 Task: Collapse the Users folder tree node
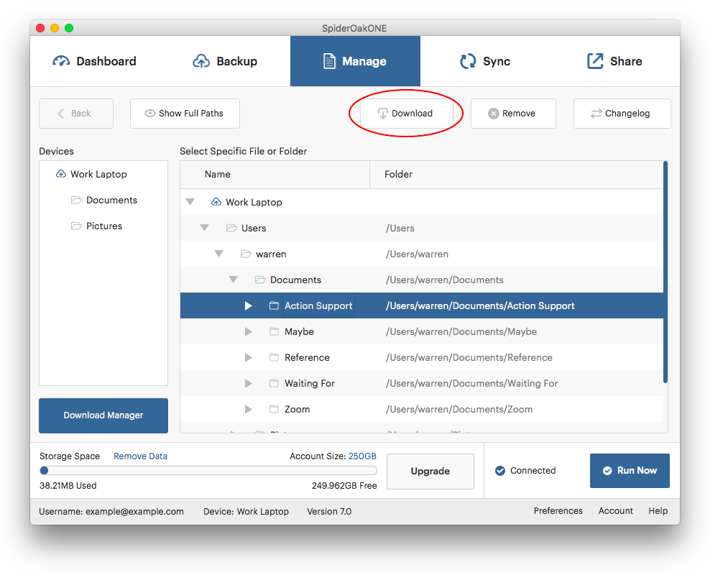point(204,228)
